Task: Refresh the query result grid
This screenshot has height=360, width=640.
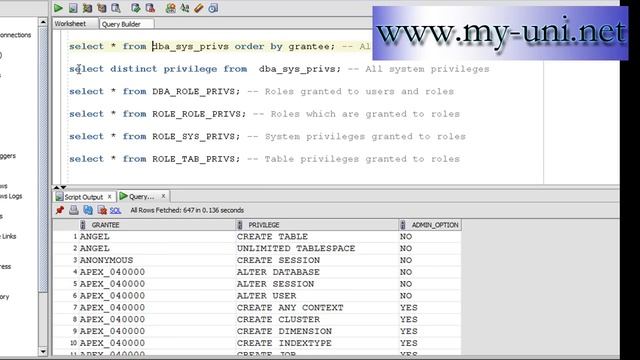Action: [x=88, y=210]
